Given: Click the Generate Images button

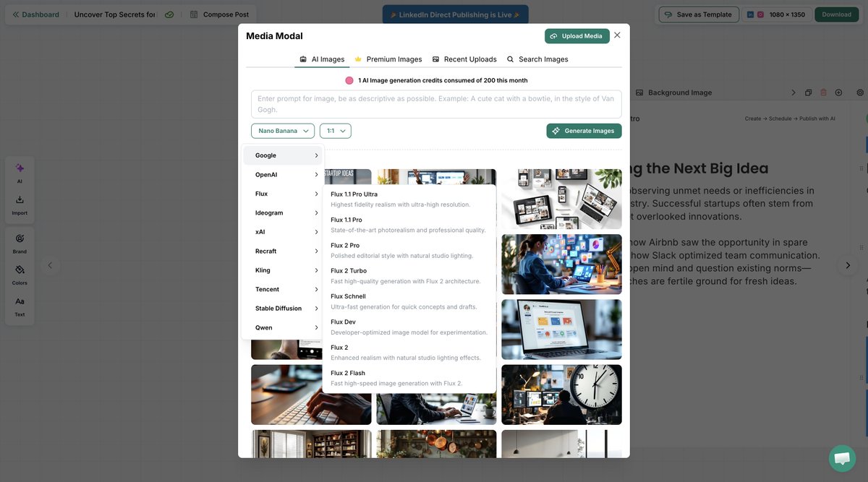Looking at the screenshot, I should tap(584, 131).
